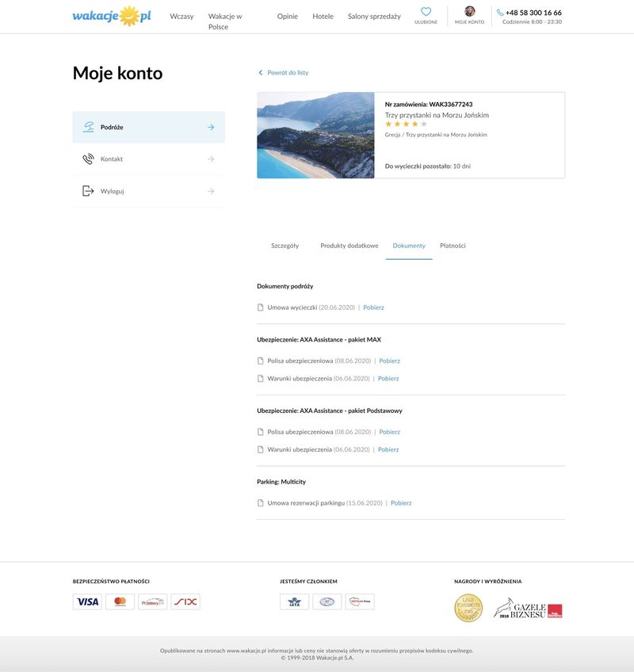This screenshot has width=634, height=672.
Task: Go back via Powrót do listy
Action: pyautogui.click(x=287, y=73)
